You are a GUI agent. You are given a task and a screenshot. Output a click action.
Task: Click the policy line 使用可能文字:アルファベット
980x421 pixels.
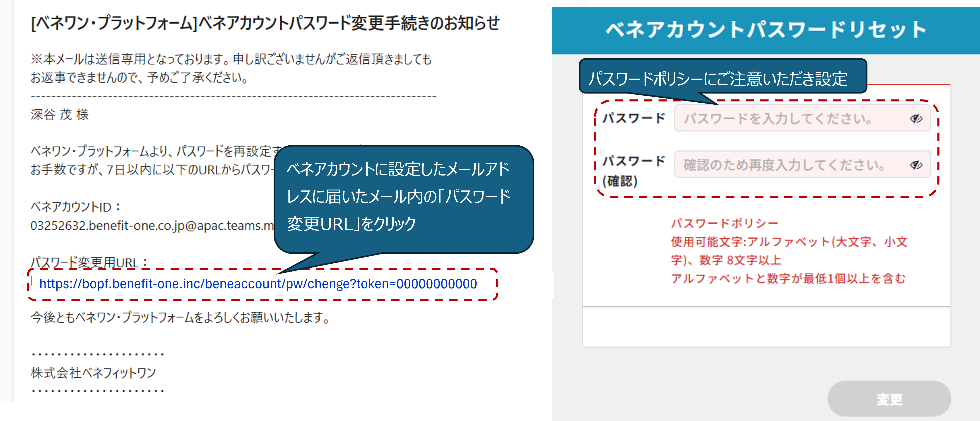789,251
